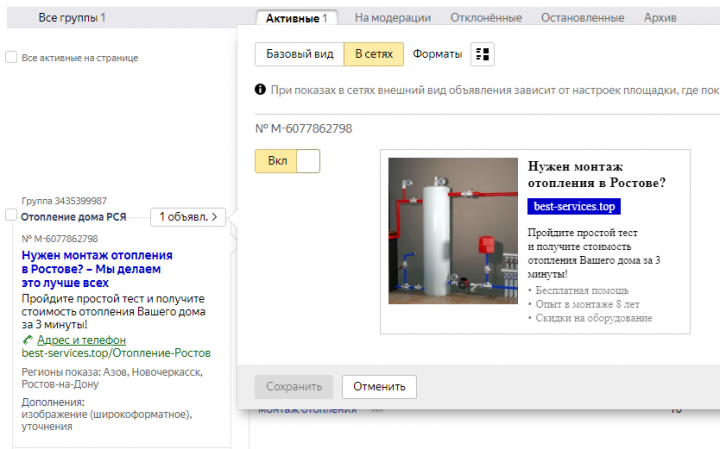Image resolution: width=720 pixels, height=449 pixels.
Task: Click the preview headline 'Нужен монтаж отопления в Ростове?'
Action: pos(596,174)
